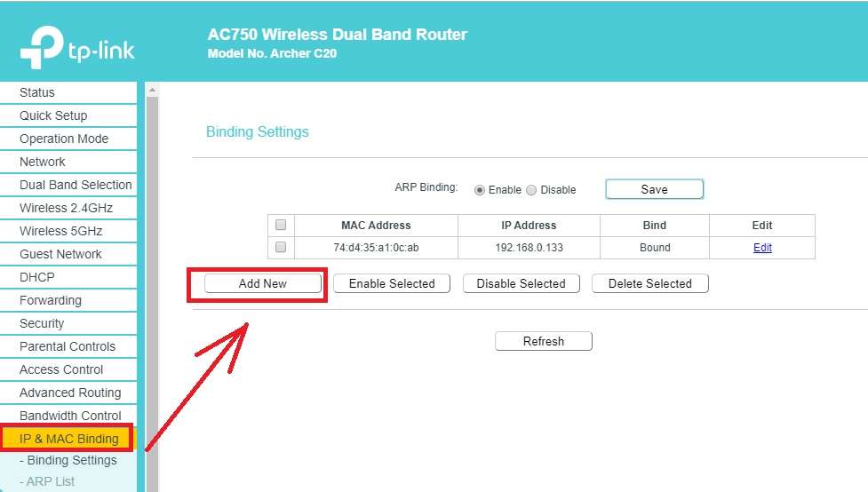
Task: Select the Disable ARP Binding radio button
Action: pos(531,189)
